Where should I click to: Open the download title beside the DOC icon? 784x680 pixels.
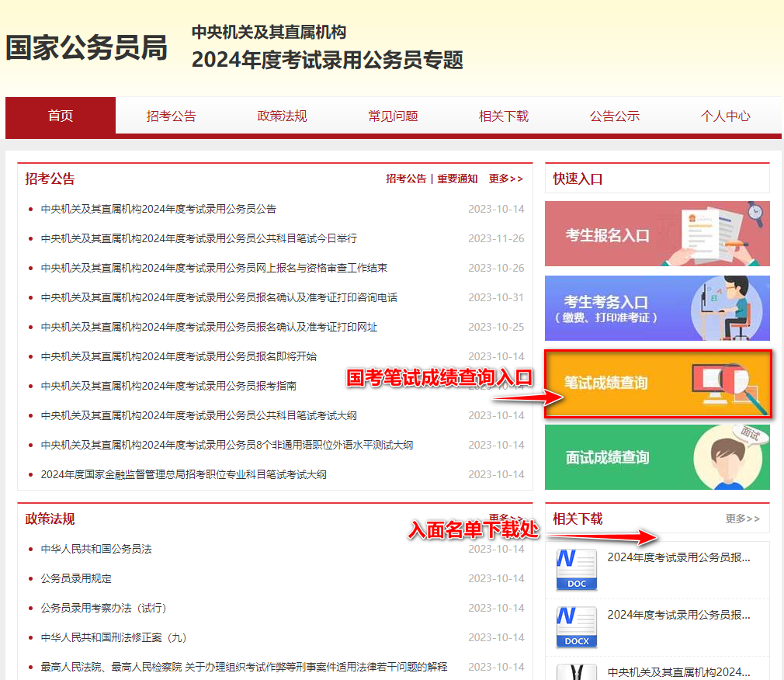tap(678, 557)
